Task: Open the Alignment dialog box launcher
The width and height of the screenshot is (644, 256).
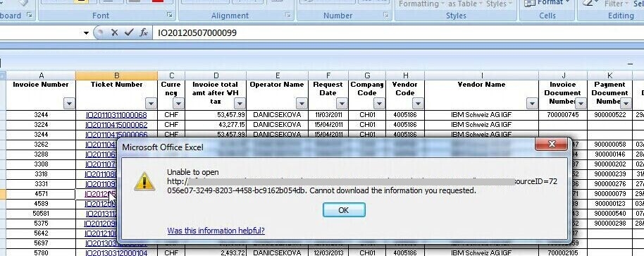Action: coord(289,16)
